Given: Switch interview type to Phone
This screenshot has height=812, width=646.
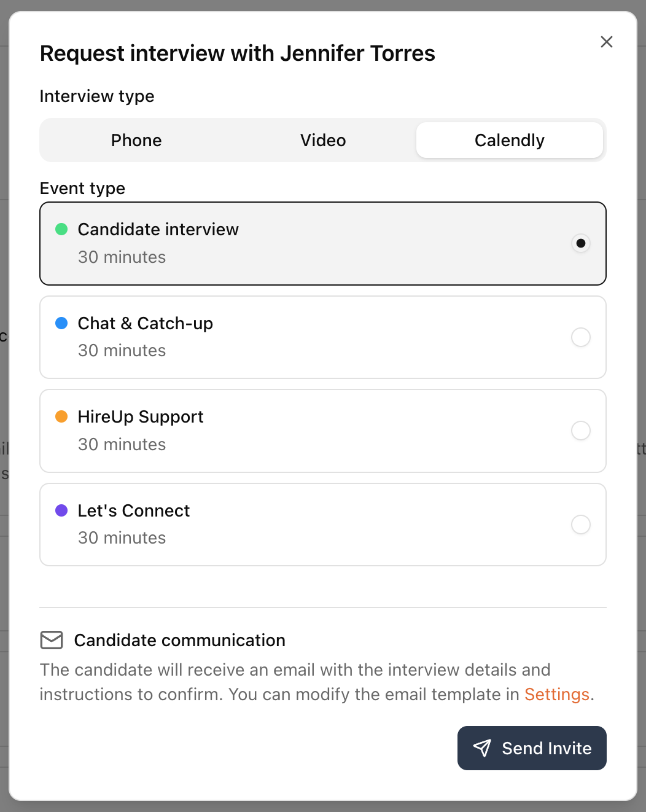Looking at the screenshot, I should (x=136, y=140).
